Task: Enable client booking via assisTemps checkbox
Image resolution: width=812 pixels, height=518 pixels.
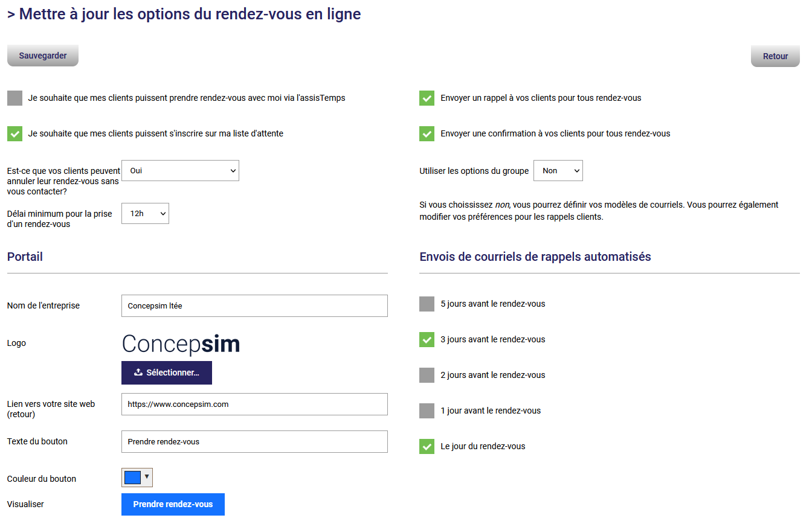Action: click(15, 98)
